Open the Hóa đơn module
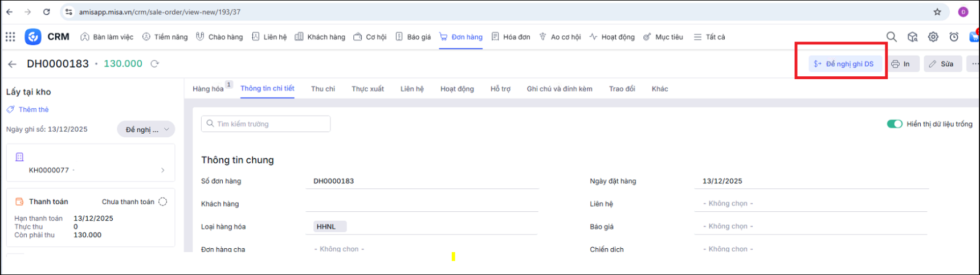 coord(511,37)
